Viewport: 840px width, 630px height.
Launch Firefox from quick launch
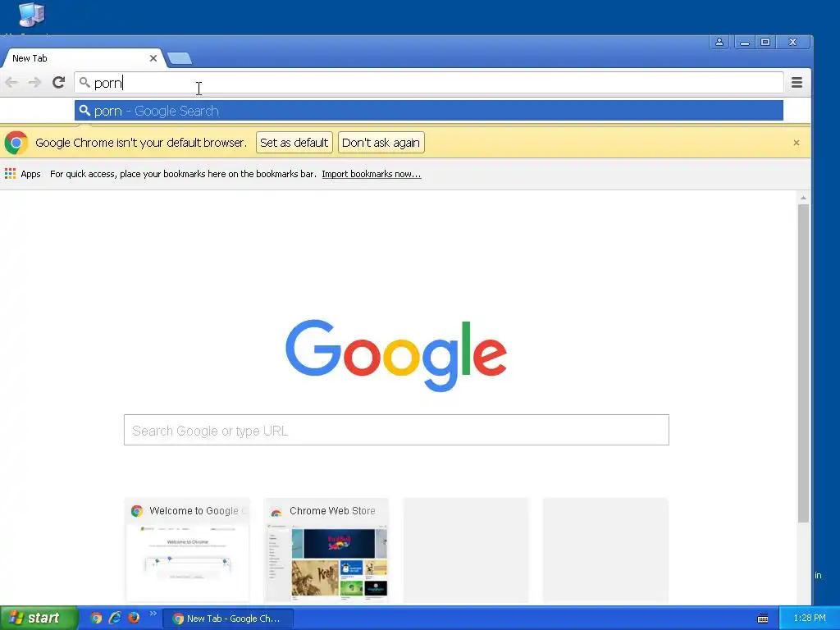(x=134, y=619)
